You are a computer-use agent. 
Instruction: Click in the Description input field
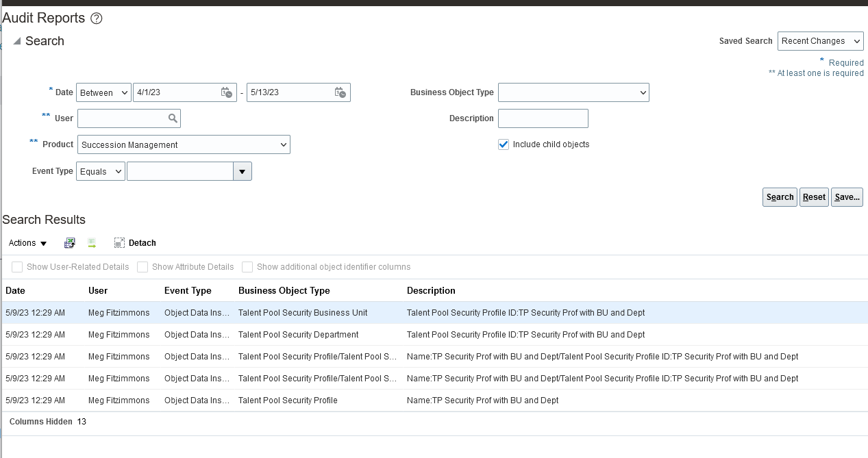point(543,118)
